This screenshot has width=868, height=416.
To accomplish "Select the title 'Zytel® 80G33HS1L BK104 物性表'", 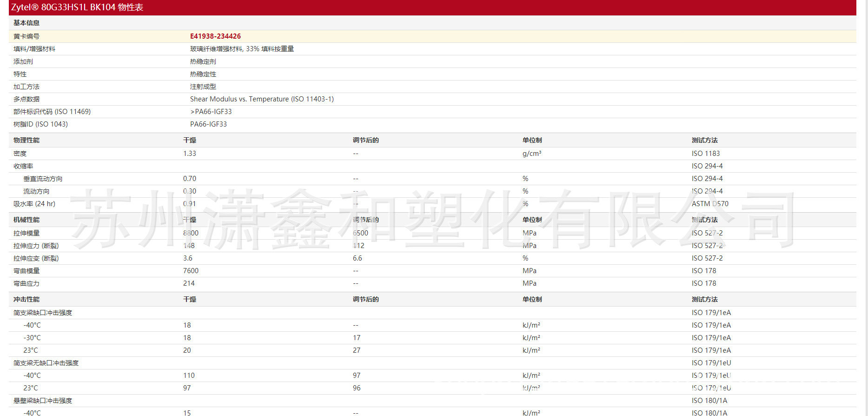I will pos(77,7).
